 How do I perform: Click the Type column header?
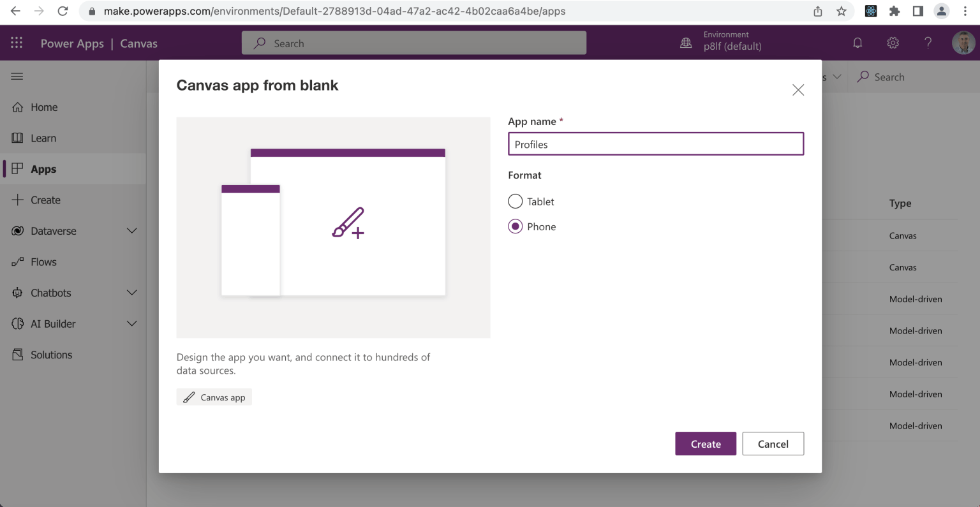point(900,203)
